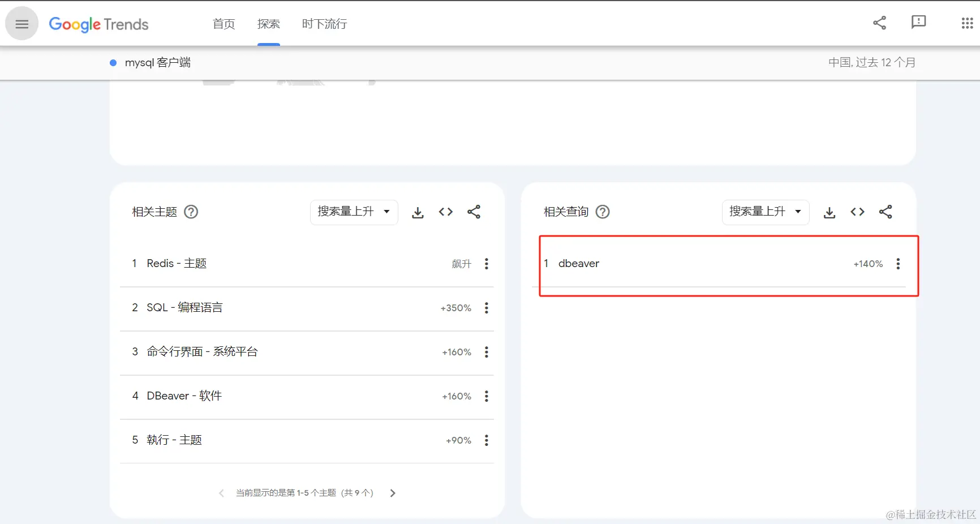Click the 飙升 value on Redis row
This screenshot has width=980, height=524.
[x=461, y=264]
